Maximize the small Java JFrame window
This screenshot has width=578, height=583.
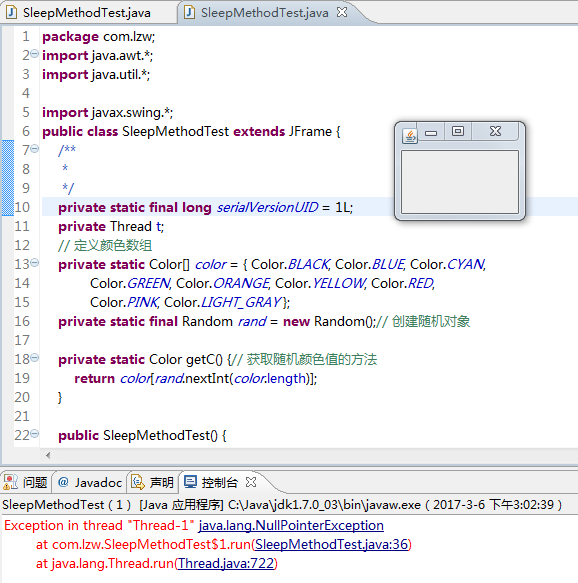pyautogui.click(x=458, y=131)
